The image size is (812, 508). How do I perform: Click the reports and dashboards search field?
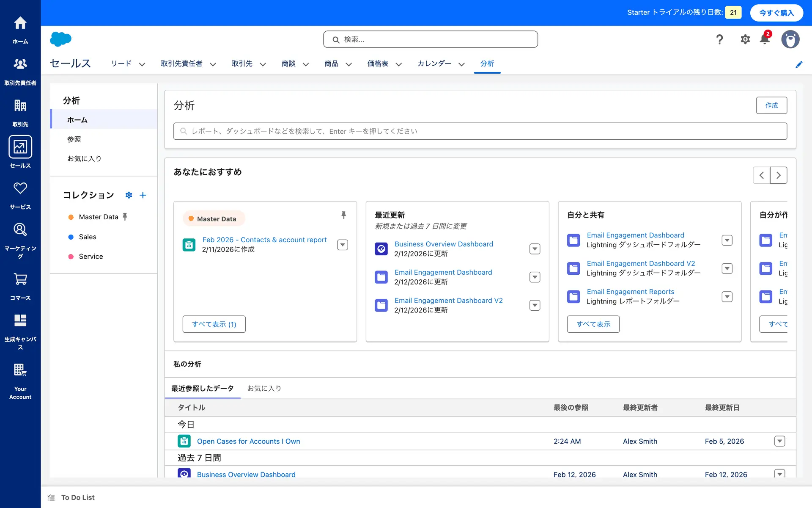480,131
